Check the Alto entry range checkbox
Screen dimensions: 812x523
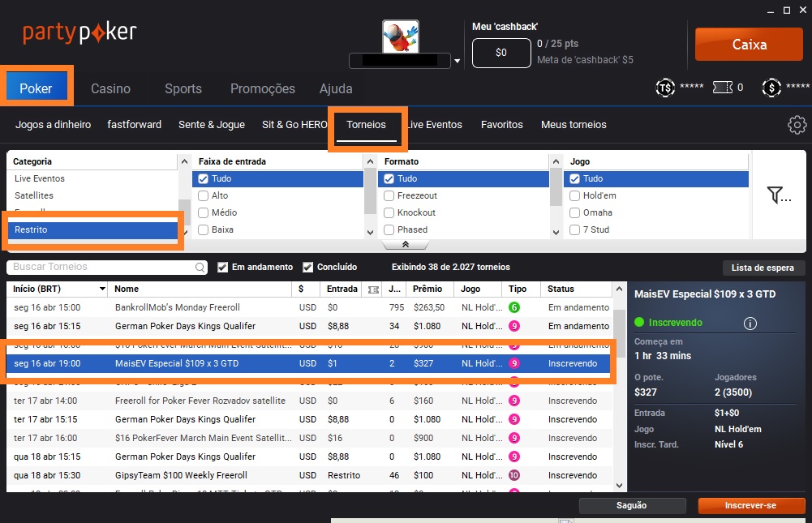pos(203,195)
